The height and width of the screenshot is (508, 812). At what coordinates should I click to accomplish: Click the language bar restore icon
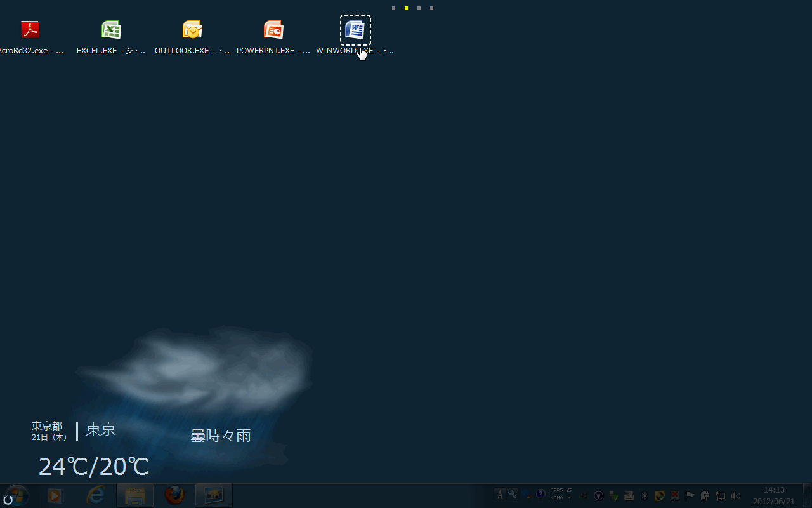569,490
